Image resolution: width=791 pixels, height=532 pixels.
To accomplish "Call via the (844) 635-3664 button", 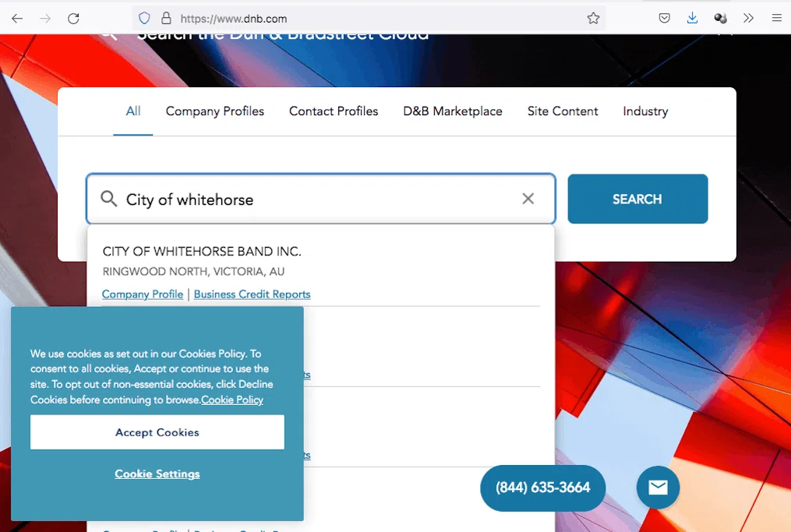I will pos(543,488).
